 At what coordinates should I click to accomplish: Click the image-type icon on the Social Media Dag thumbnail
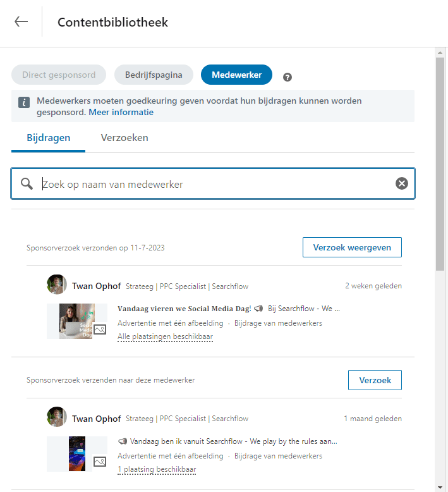pos(100,329)
